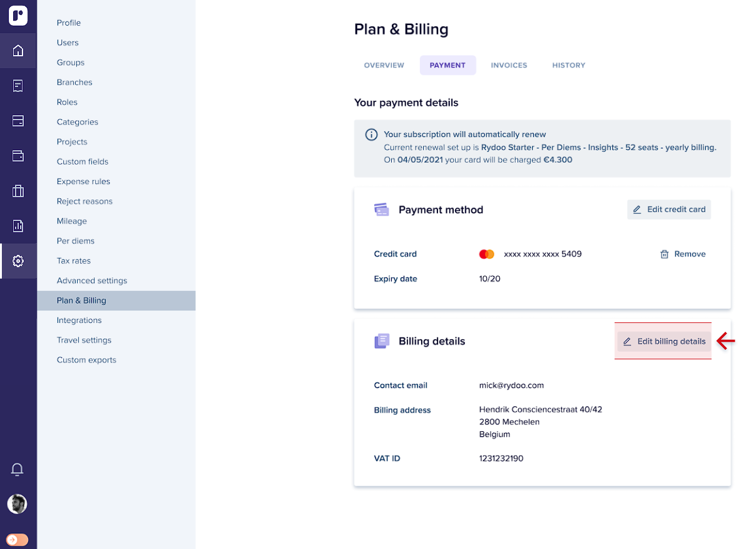Open the reports chart icon
Screen dimensions: 756x549
point(18,226)
